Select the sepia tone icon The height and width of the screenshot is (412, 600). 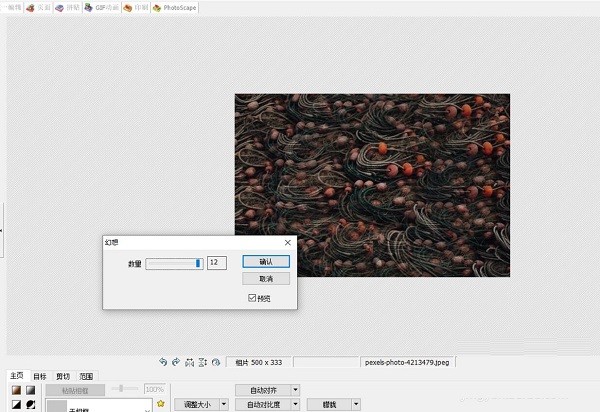[x=16, y=390]
